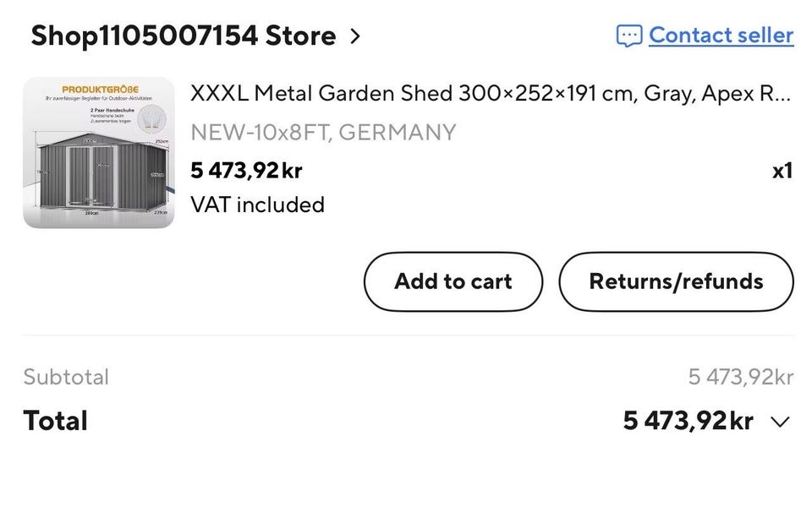Click the chat bubble icon beside Contact seller

click(628, 35)
